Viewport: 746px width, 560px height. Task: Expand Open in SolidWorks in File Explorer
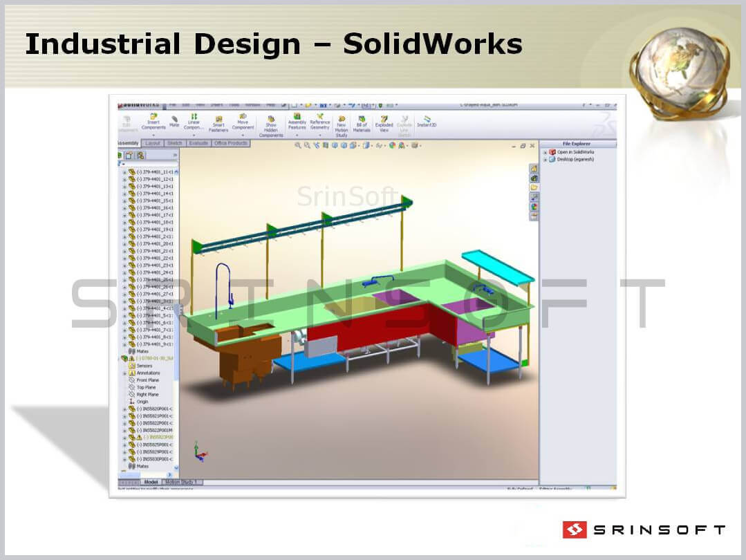point(545,152)
